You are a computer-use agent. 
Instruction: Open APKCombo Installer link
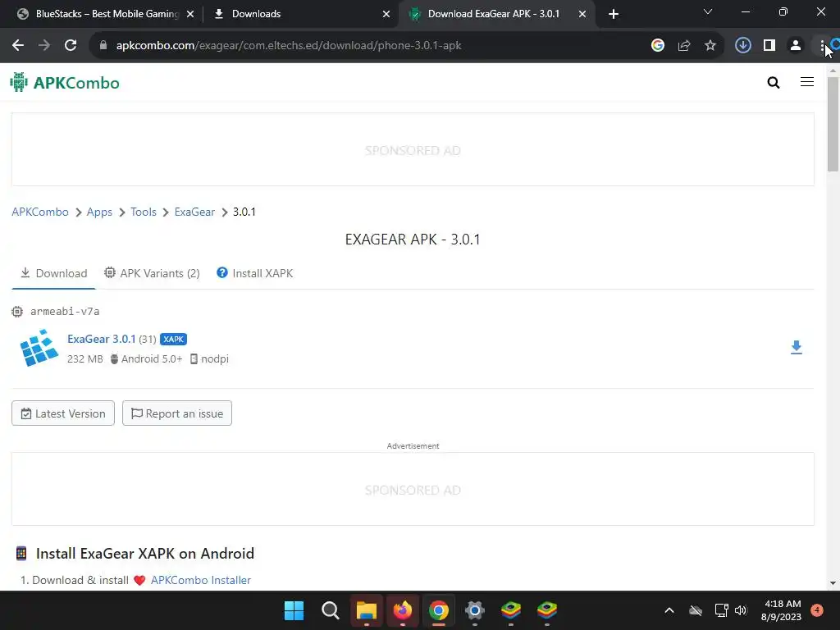pyautogui.click(x=201, y=580)
